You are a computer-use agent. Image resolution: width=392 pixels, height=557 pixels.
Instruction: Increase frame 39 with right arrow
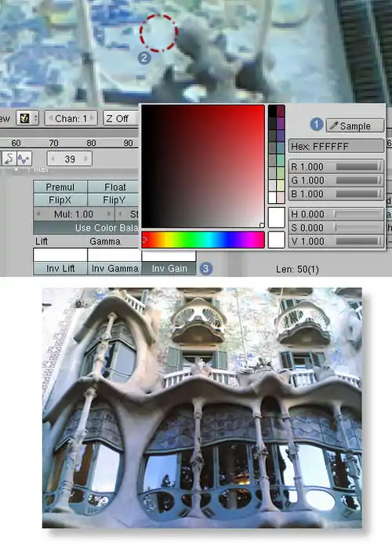[85, 158]
